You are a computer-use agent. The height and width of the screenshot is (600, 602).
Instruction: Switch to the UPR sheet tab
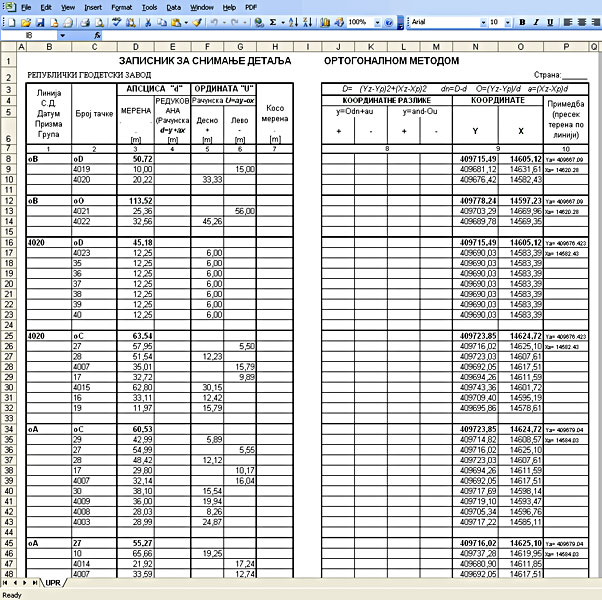click(51, 581)
